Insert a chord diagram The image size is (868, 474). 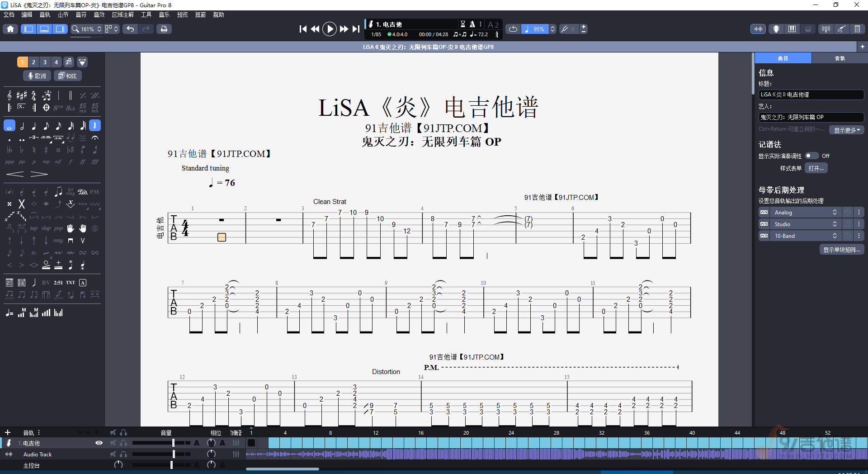pos(9,283)
